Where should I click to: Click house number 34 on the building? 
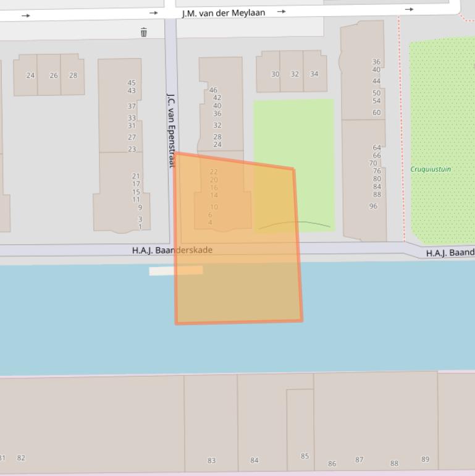(x=314, y=74)
